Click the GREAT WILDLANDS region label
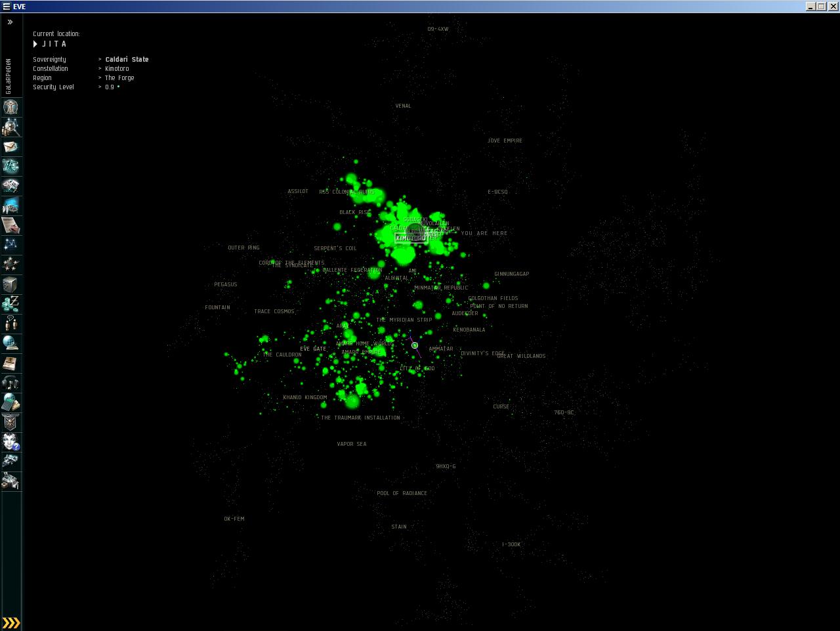Image resolution: width=840 pixels, height=631 pixels. (x=521, y=356)
